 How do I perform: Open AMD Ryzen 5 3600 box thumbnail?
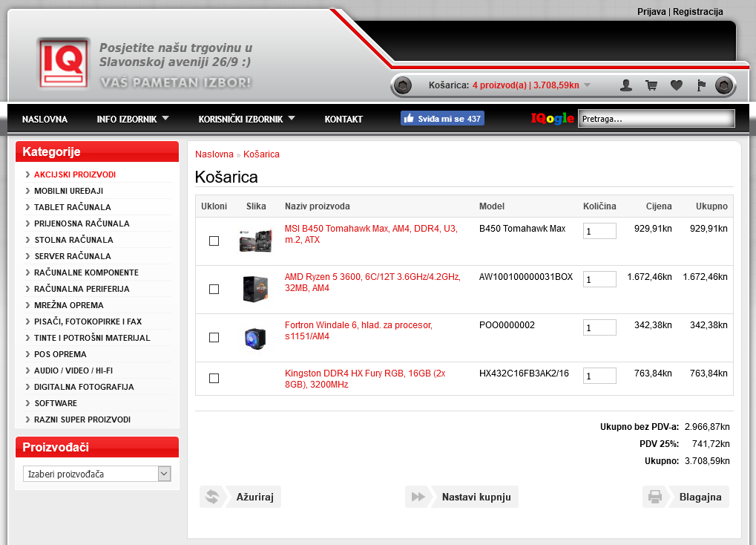255,289
